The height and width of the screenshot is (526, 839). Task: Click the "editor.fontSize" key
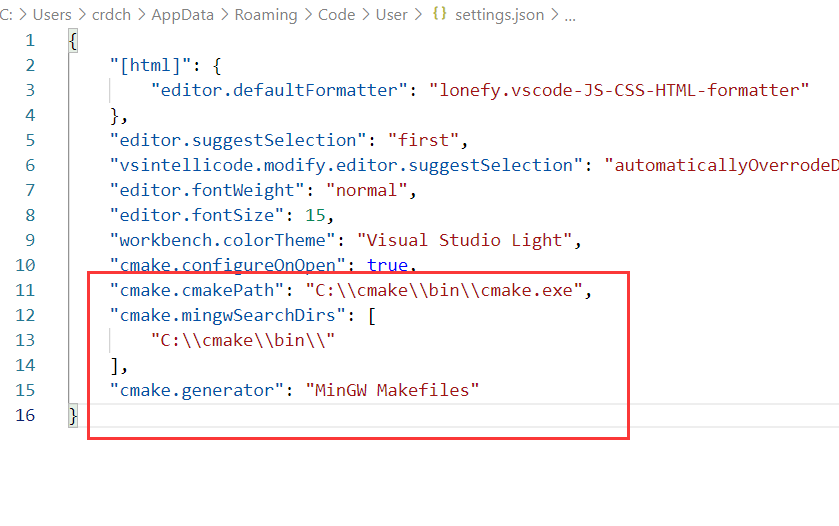(197, 215)
